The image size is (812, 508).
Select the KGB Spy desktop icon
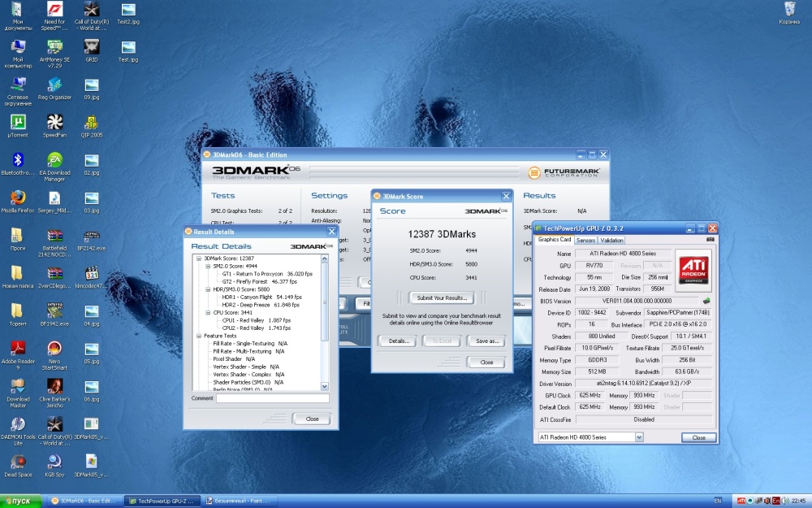(55, 466)
